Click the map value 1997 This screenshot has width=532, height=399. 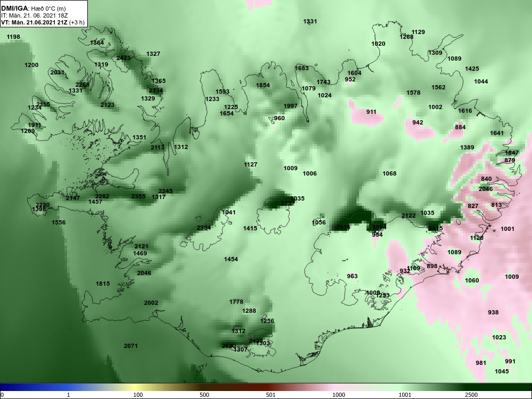[290, 106]
